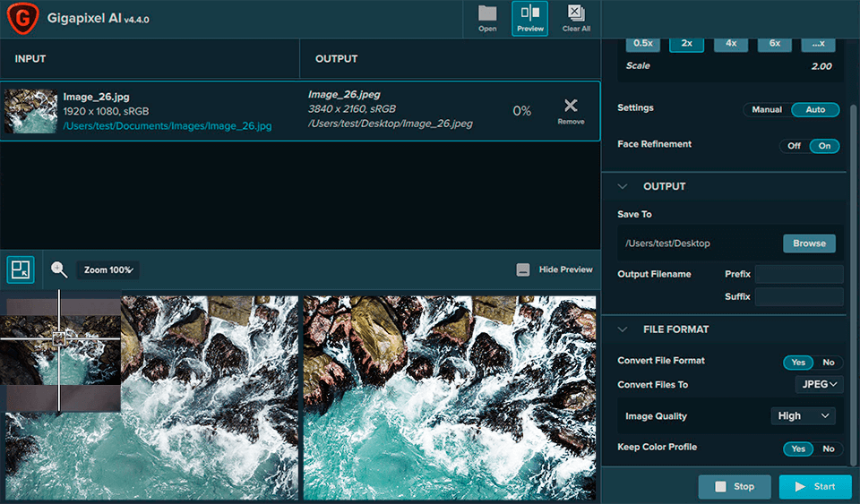Select the custom ...x scale option

(818, 44)
